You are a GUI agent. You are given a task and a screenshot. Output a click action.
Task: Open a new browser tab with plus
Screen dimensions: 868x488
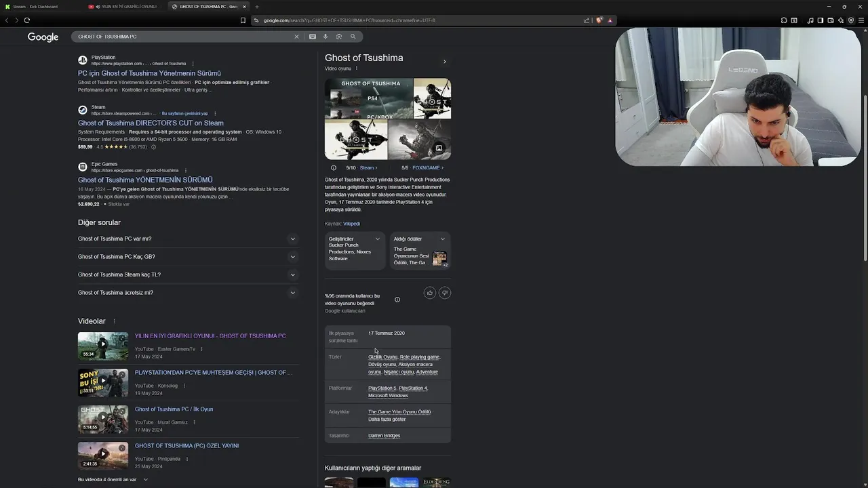point(256,7)
